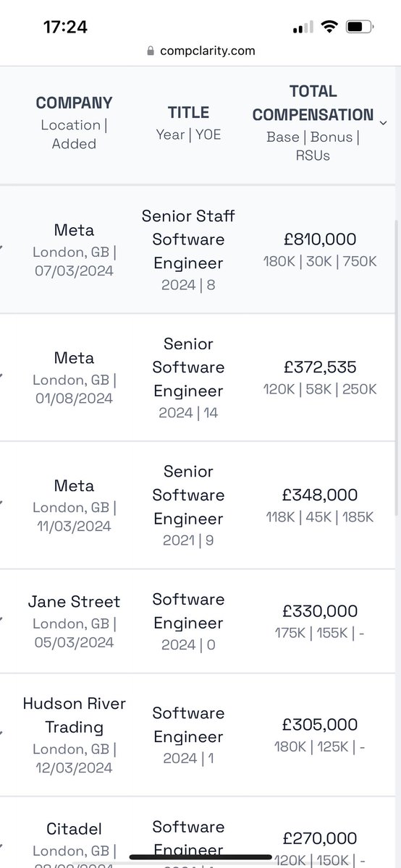Select the Hudson River Trading company name
Viewport: 401px width, 868px height.
click(74, 715)
